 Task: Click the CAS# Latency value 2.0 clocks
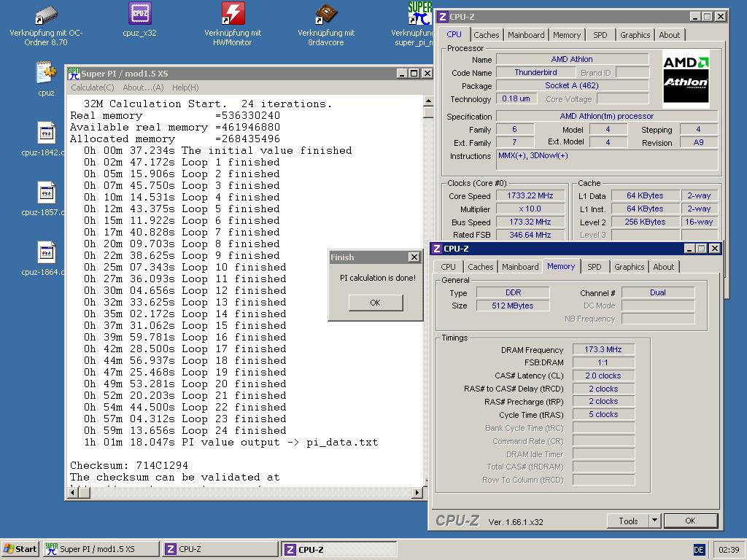pos(603,376)
